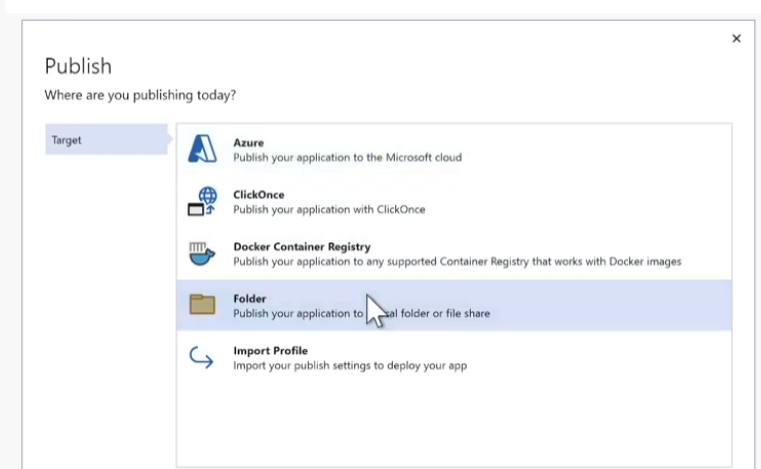Image resolution: width=761 pixels, height=469 pixels.
Task: Click the Azure logo icon
Action: click(202, 149)
